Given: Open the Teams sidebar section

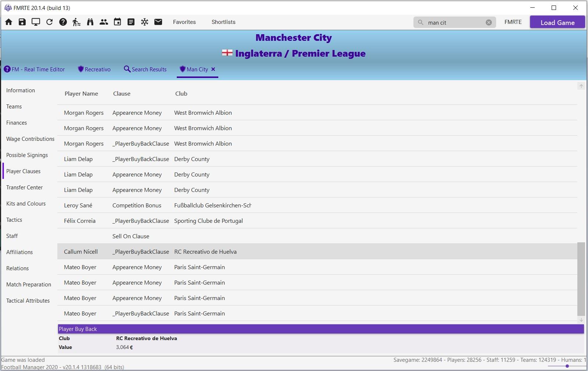Looking at the screenshot, I should [14, 107].
